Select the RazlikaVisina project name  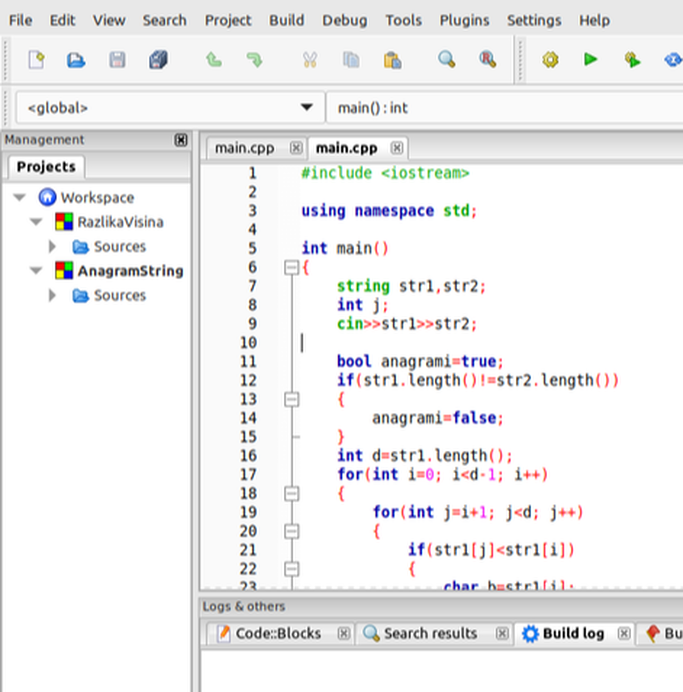click(120, 222)
